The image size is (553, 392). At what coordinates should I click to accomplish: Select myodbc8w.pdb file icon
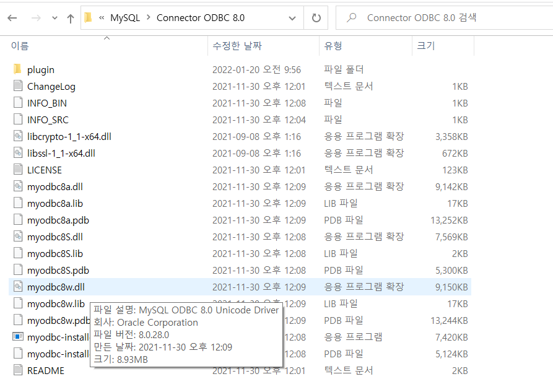click(x=18, y=320)
